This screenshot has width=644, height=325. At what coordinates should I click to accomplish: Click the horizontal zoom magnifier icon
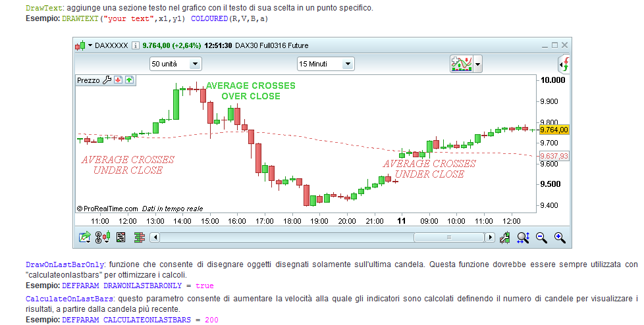coord(523,238)
